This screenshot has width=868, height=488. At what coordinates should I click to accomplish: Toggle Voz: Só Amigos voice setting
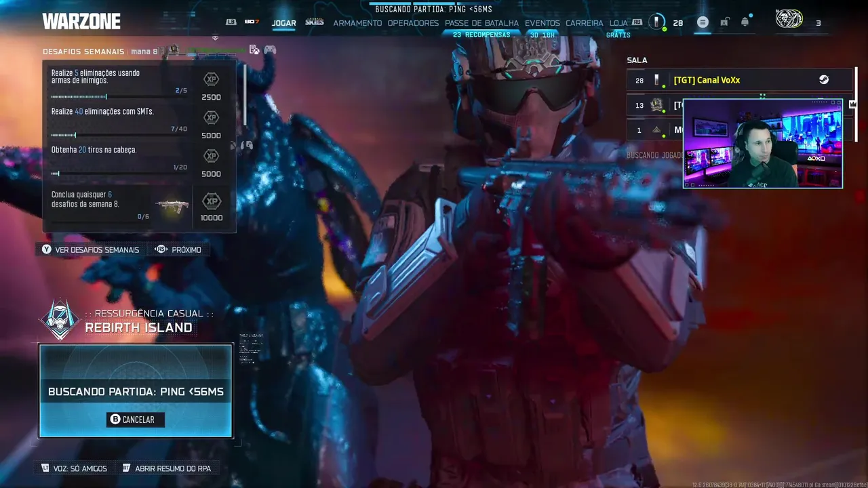click(x=74, y=468)
